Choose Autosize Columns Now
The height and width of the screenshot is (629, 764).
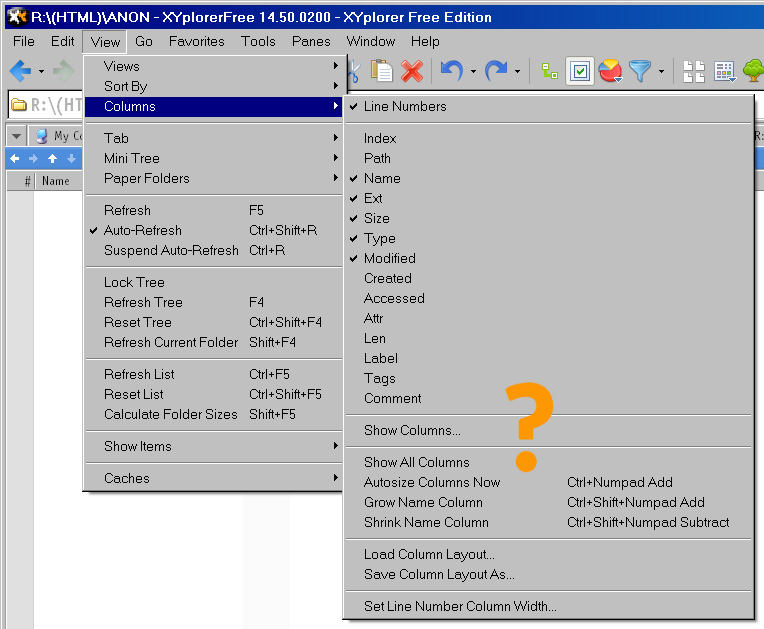pos(548,482)
